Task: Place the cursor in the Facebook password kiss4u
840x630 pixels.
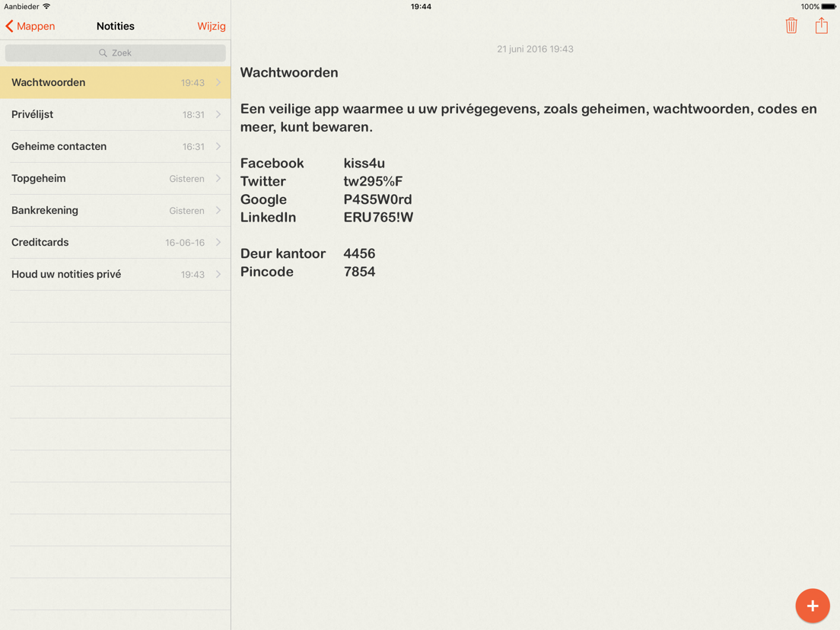Action: [x=364, y=164]
